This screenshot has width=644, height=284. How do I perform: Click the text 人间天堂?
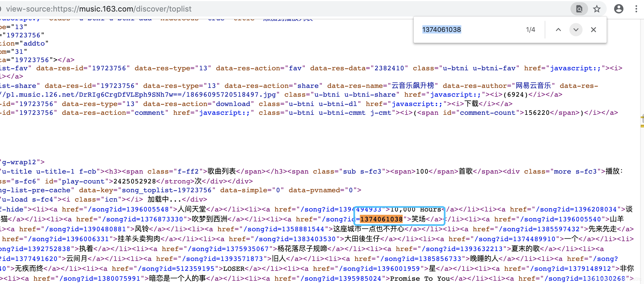coord(192,209)
